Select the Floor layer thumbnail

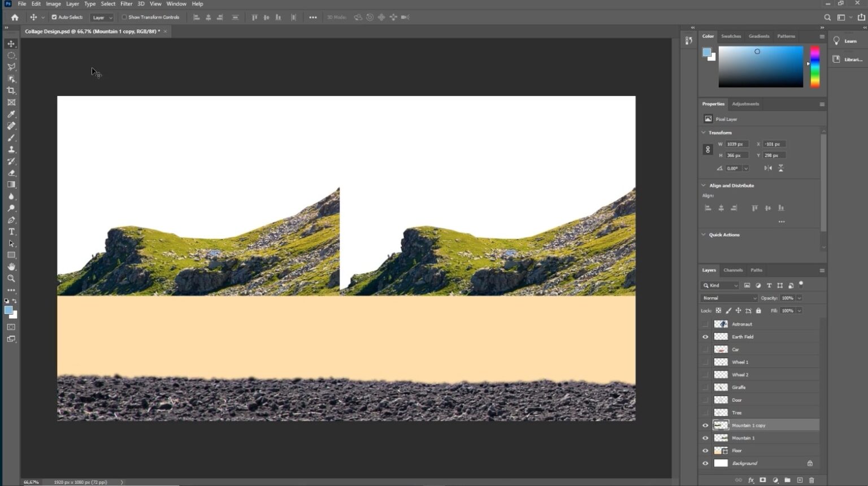[x=721, y=450]
